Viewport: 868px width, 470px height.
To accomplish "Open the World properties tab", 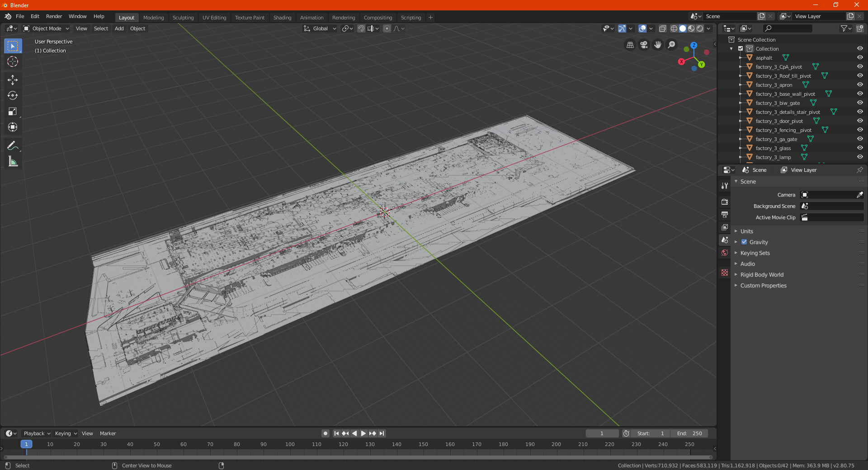I will [725, 252].
